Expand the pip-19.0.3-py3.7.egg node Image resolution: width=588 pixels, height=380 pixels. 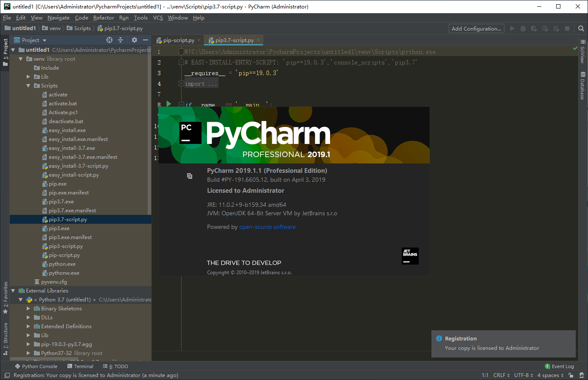point(28,344)
